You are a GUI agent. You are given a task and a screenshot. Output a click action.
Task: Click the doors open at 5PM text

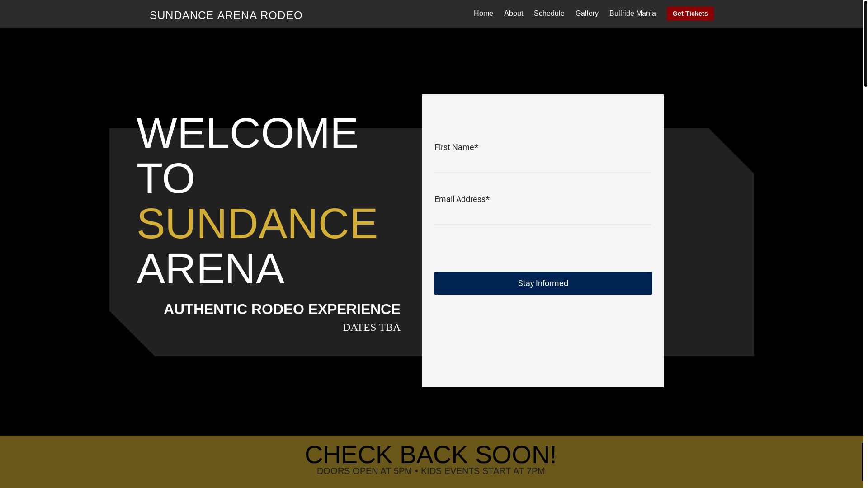(x=364, y=471)
